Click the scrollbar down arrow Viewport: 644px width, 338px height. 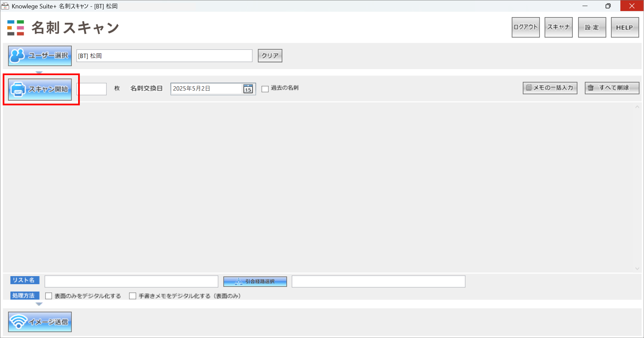coord(637,268)
